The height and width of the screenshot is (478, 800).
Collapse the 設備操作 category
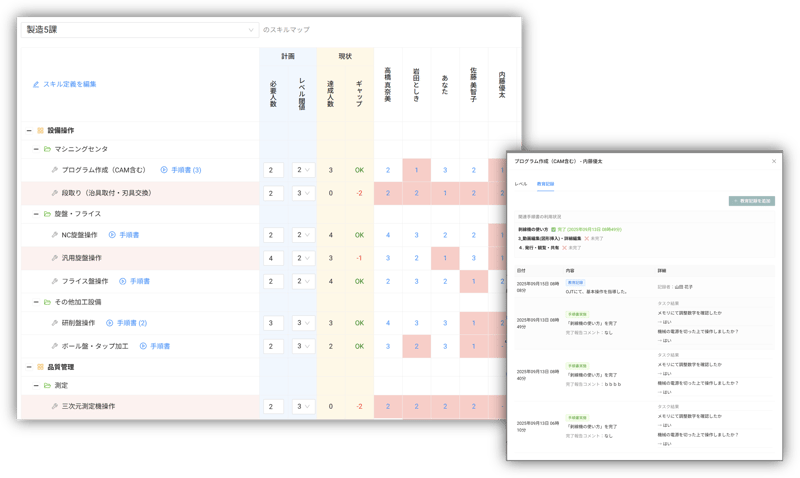coord(27,130)
